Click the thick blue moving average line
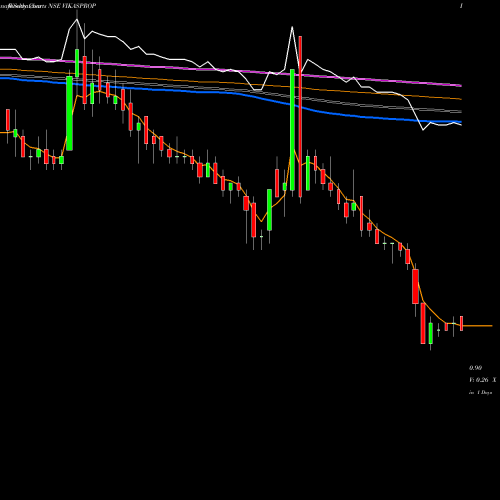 230,93
